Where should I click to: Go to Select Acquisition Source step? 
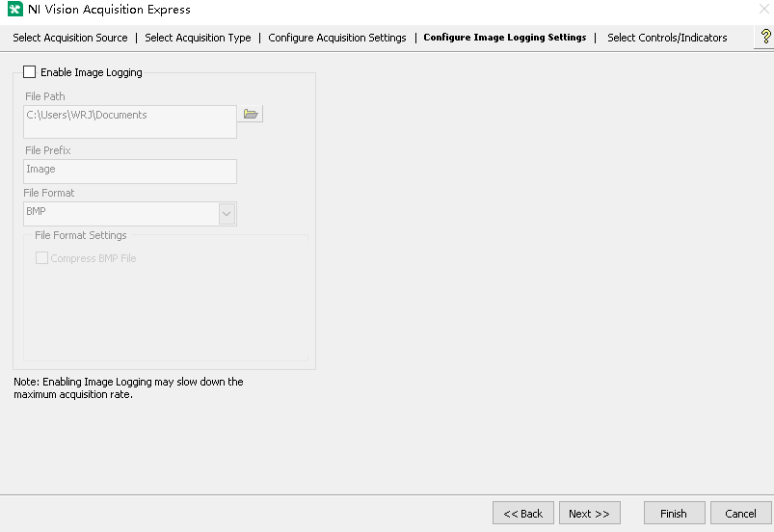(70, 38)
